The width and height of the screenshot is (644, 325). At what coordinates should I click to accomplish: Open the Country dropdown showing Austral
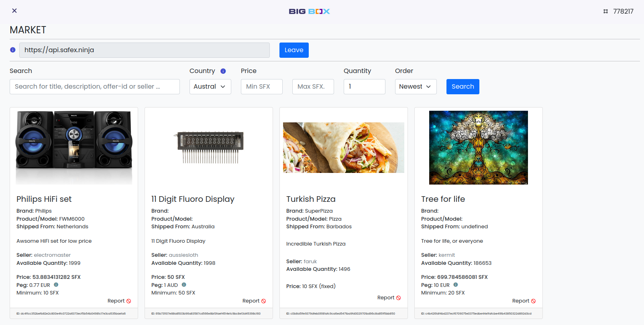click(210, 87)
